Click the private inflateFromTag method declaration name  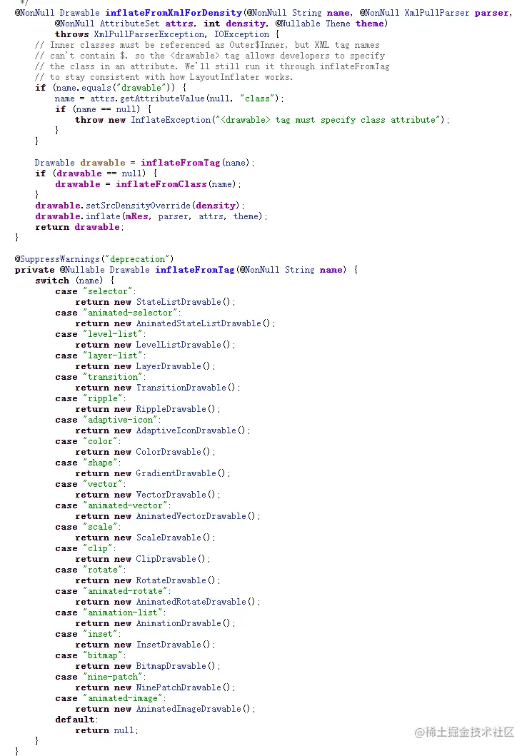click(194, 270)
